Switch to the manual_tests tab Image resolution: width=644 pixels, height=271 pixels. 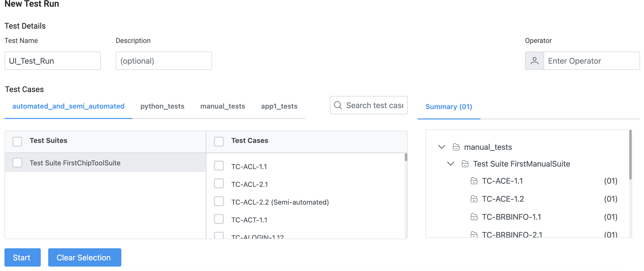[x=222, y=106]
